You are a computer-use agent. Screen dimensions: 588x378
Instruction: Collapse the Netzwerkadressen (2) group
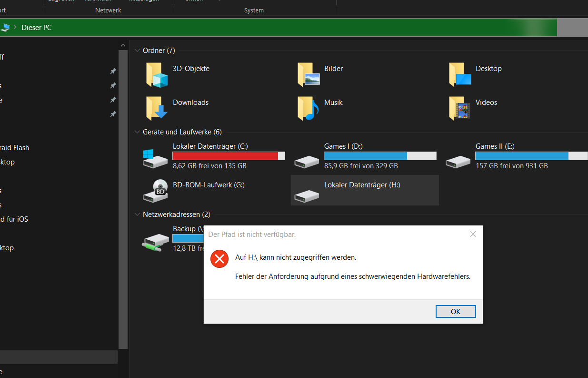(137, 215)
